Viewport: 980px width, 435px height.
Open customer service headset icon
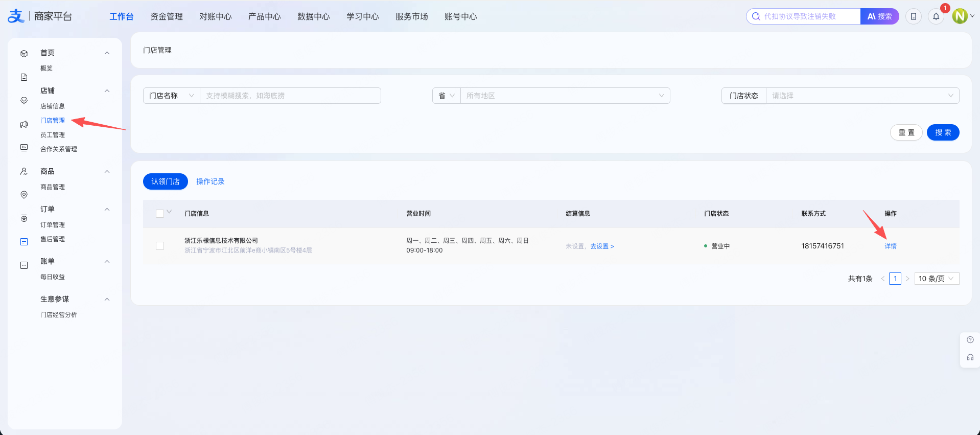(970, 357)
